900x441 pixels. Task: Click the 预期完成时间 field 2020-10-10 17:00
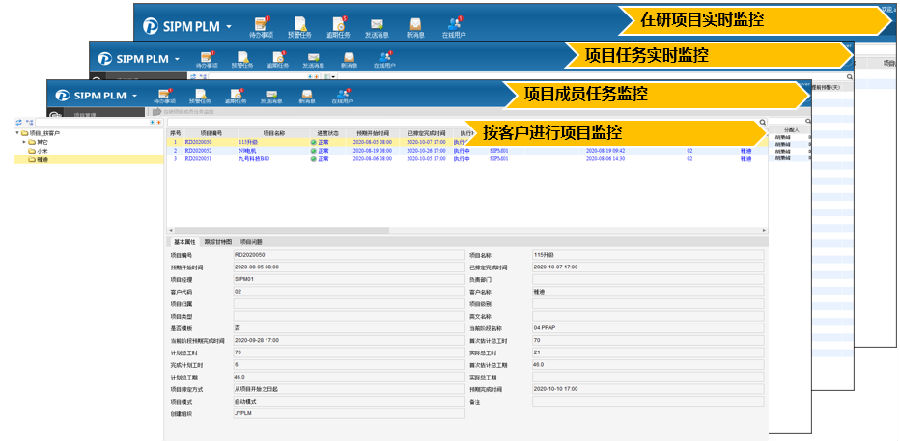coord(648,389)
